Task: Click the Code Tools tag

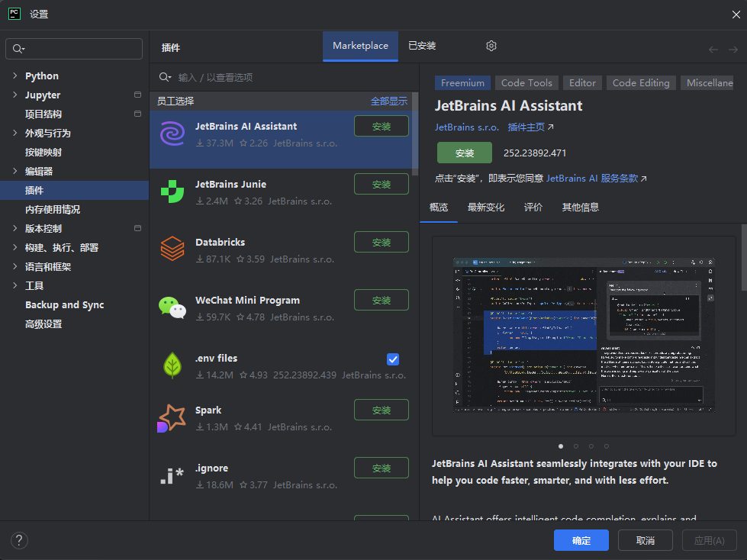Action: tap(526, 83)
